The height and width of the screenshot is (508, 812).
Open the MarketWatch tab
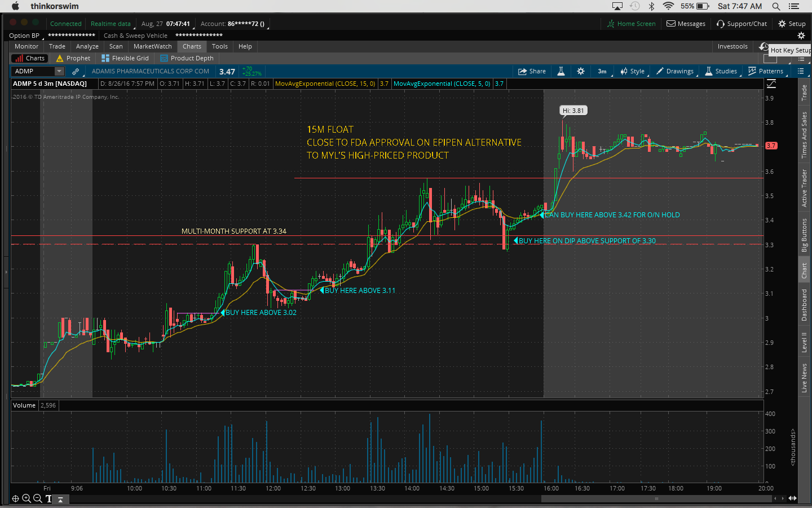coord(153,46)
